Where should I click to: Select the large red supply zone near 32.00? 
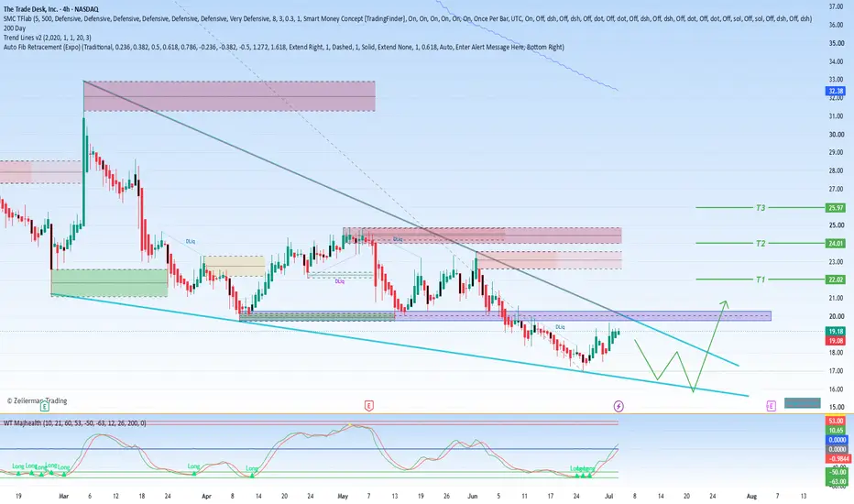click(229, 96)
